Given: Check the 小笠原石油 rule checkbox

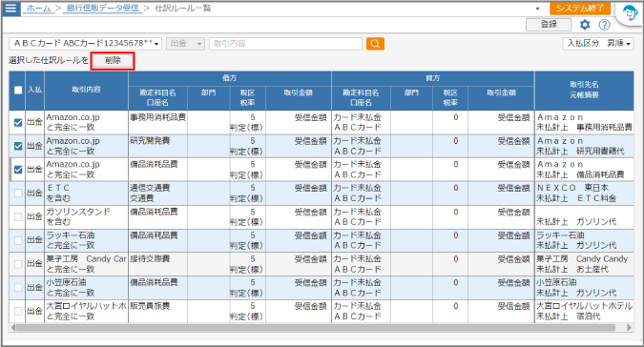Looking at the screenshot, I should click(x=18, y=288).
